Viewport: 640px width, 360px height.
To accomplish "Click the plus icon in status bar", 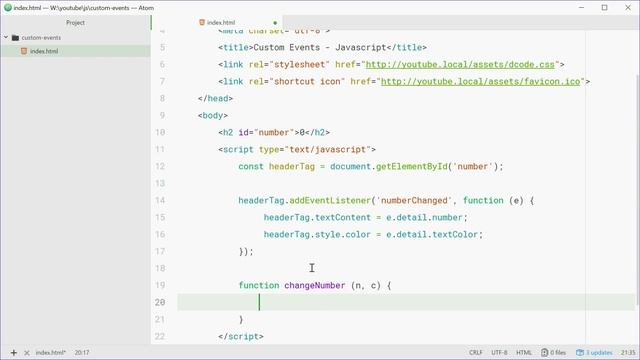I will 13,353.
